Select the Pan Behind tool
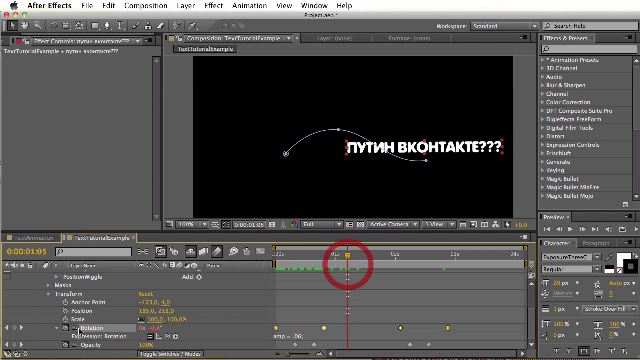This screenshot has height=360, width=640. 79,26
